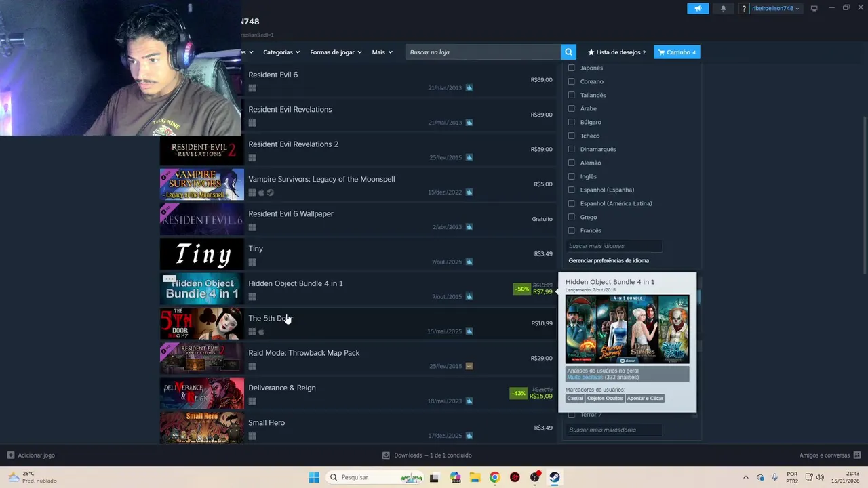Image resolution: width=868 pixels, height=488 pixels.
Task: Open File Explorer from taskbar
Action: click(475, 477)
